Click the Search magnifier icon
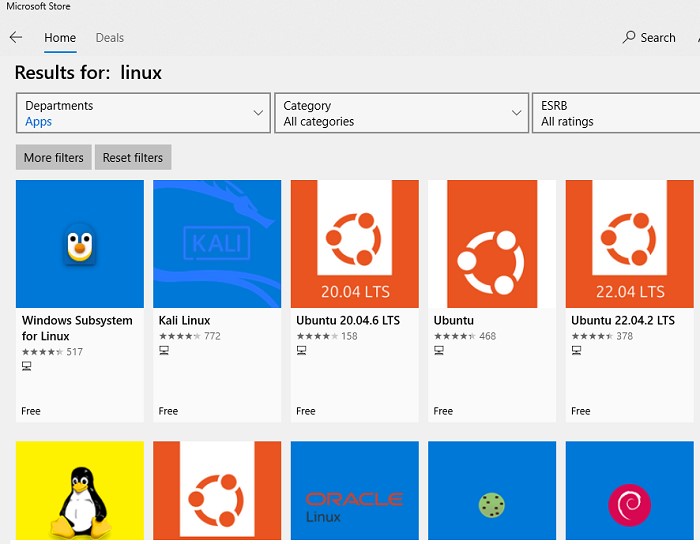Viewport: 700px width, 544px height. 629,37
